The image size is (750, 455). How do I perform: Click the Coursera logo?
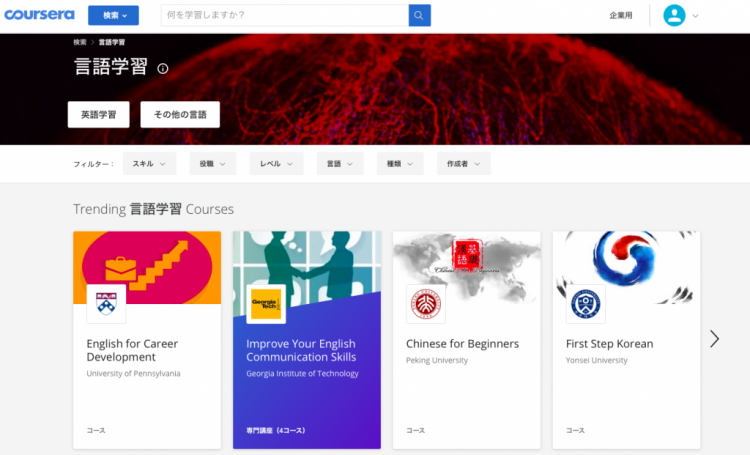[39, 15]
